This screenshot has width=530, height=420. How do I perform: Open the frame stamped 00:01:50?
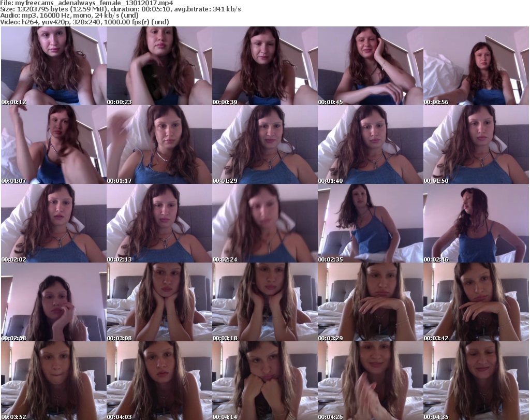coord(476,144)
